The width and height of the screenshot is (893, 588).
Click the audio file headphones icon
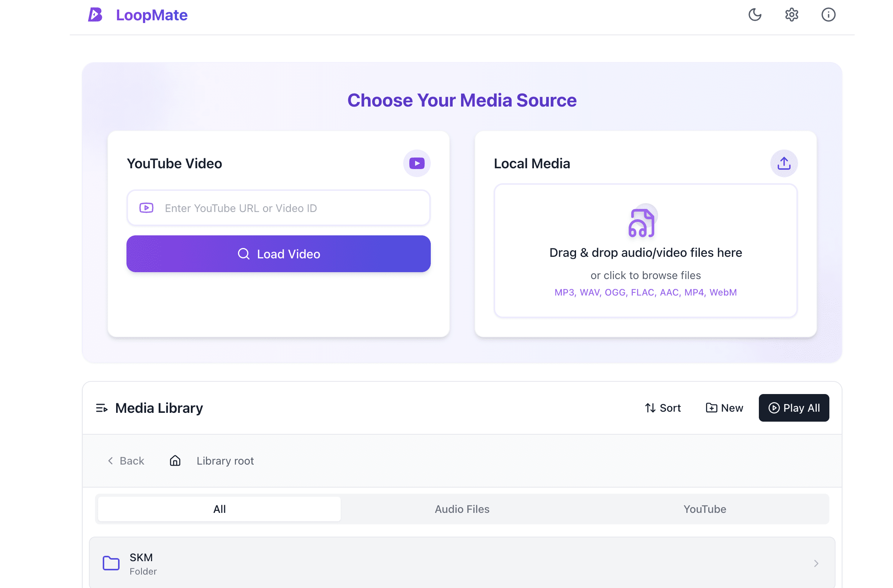(641, 223)
